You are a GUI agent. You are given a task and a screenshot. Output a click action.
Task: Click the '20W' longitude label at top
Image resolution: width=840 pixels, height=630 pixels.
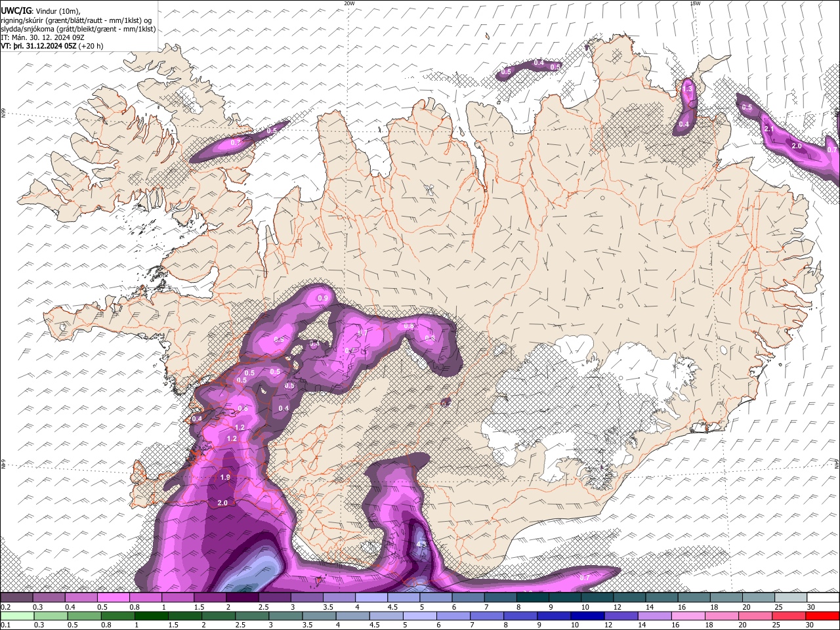349,3
